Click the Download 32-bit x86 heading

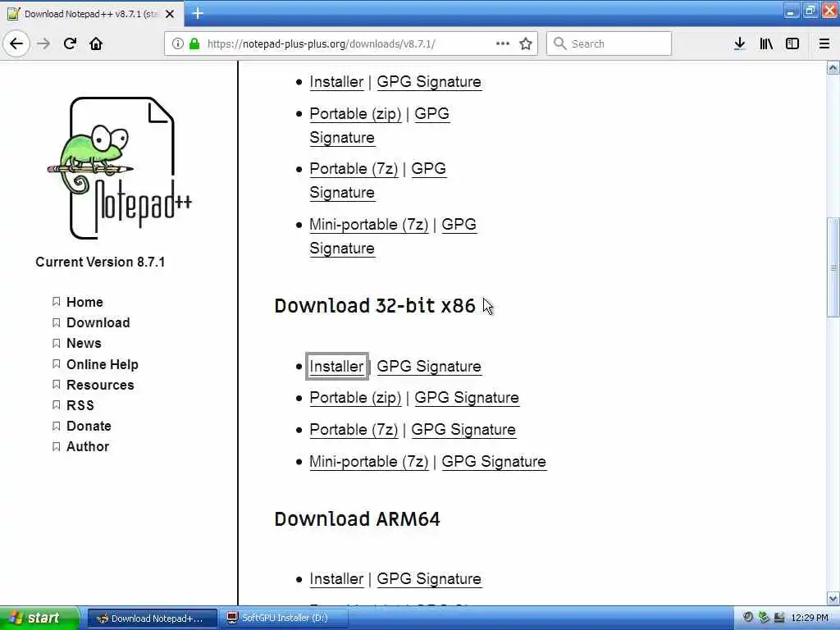[374, 306]
